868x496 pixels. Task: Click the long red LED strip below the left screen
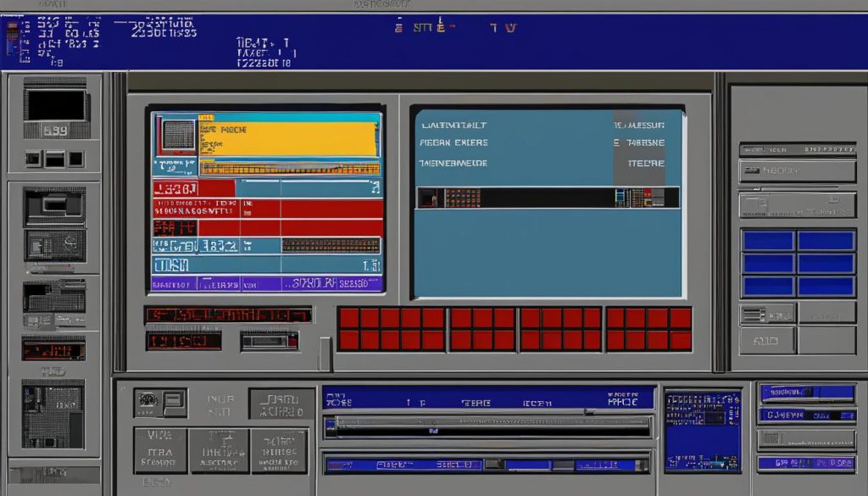coord(228,315)
